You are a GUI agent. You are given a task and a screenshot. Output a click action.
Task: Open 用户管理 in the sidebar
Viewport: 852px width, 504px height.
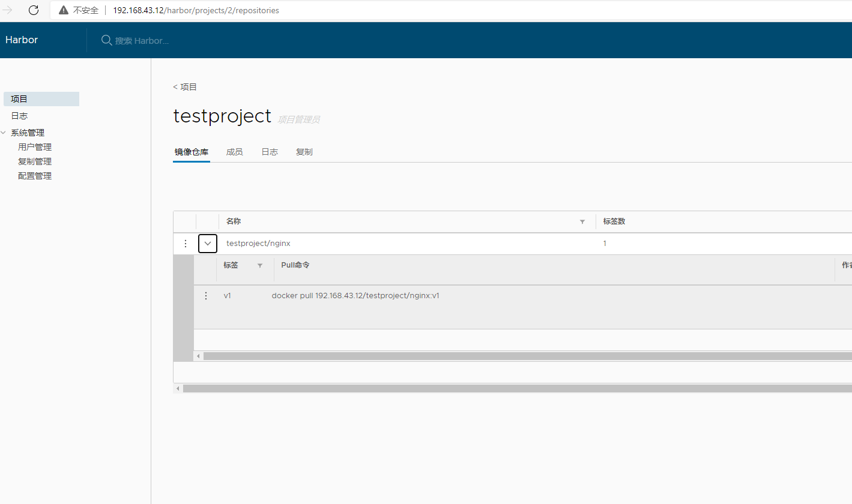click(35, 147)
